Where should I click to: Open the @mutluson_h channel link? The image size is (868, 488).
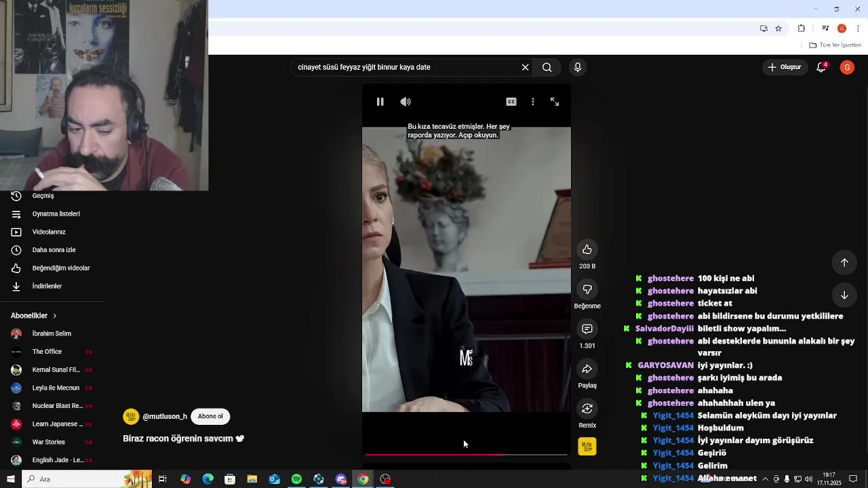165,417
